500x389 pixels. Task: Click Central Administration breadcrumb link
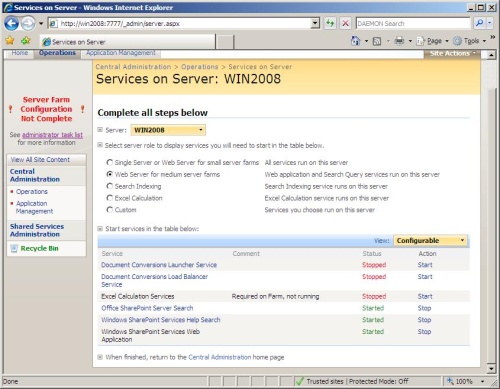point(133,67)
